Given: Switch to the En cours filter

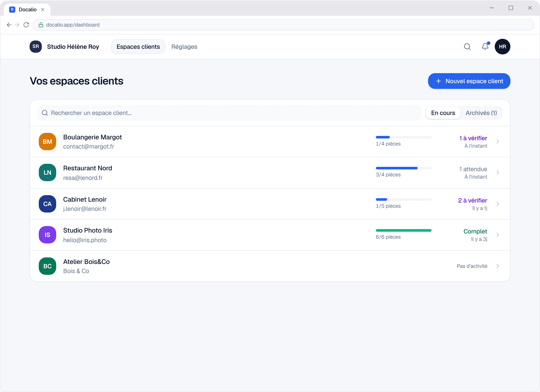Looking at the screenshot, I should [443, 113].
